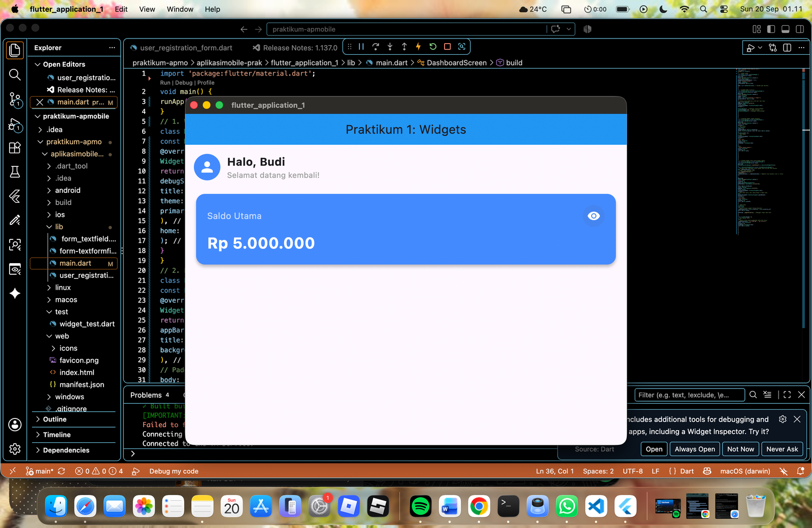Expand the Outline section
812x528 pixels.
(x=54, y=419)
